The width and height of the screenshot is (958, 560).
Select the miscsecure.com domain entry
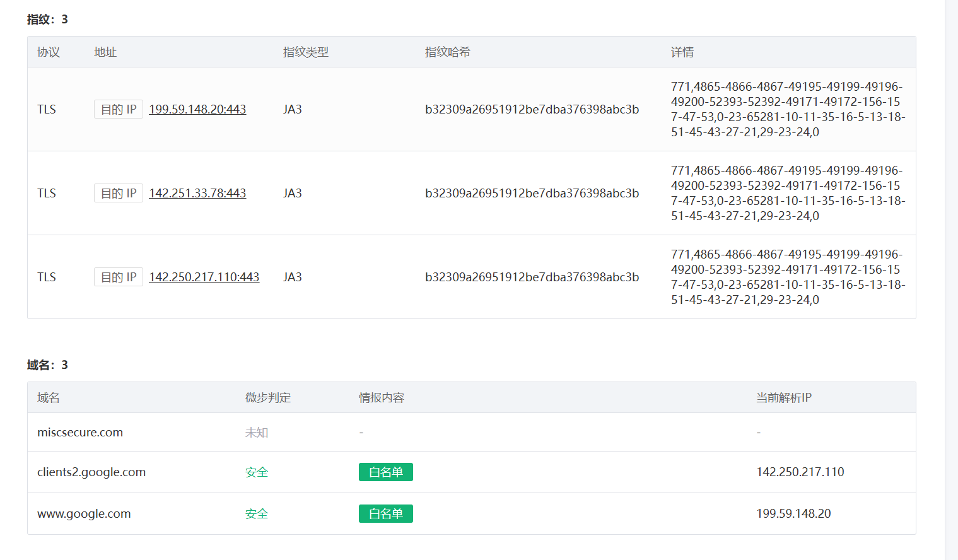[80, 433]
